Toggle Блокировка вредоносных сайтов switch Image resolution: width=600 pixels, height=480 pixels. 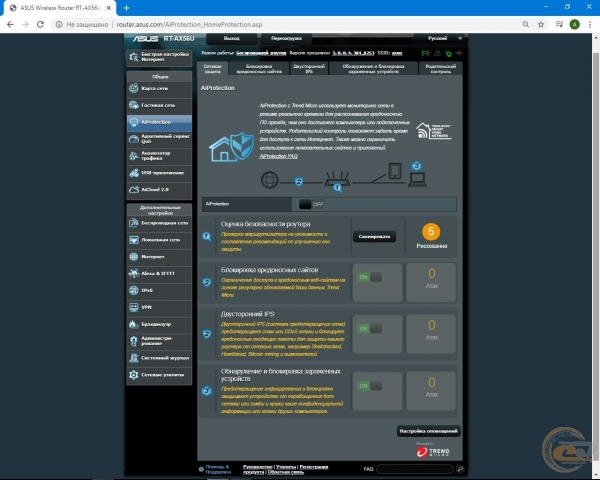click(370, 277)
